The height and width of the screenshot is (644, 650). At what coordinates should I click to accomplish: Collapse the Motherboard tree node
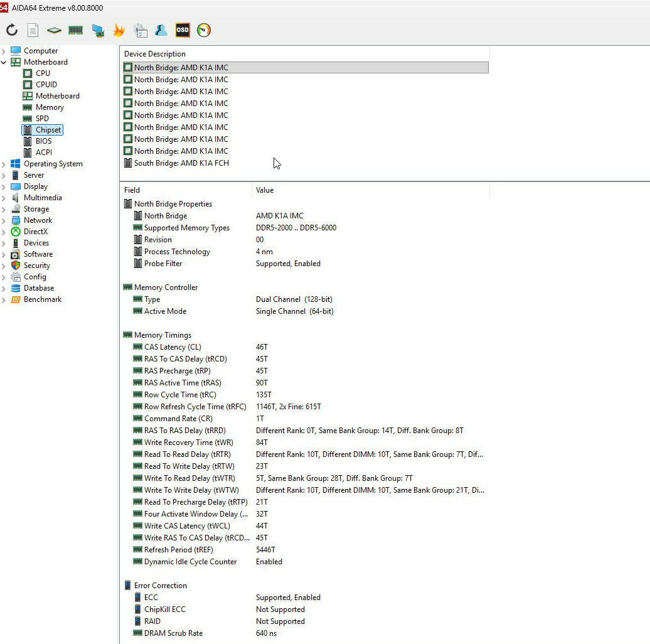pos(4,62)
